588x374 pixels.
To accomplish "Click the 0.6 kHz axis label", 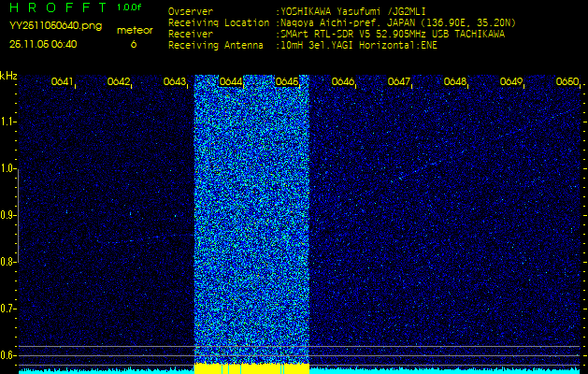I will click(x=7, y=355).
